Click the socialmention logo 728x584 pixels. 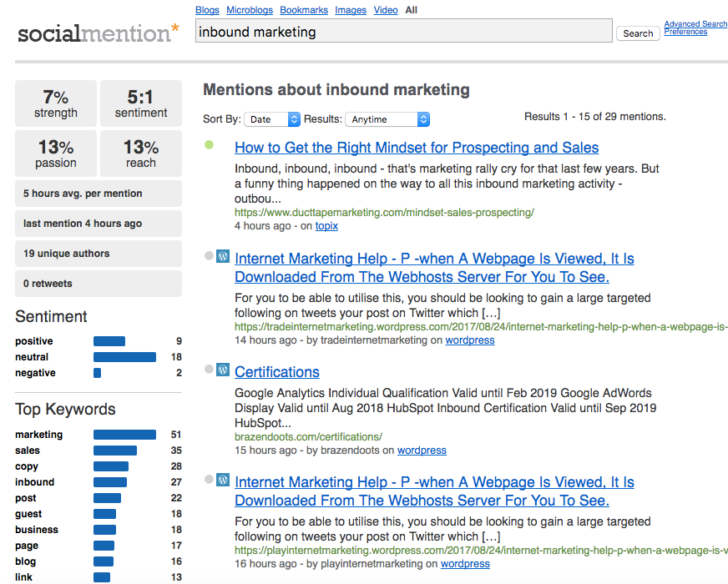[x=98, y=33]
